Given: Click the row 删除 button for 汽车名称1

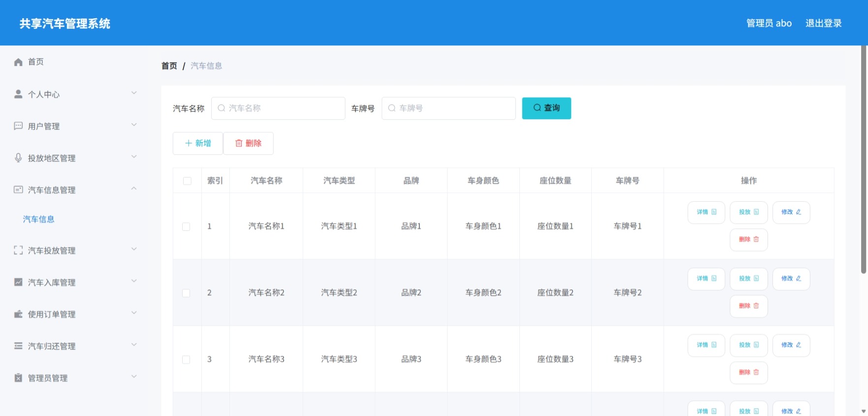Looking at the screenshot, I should [749, 240].
